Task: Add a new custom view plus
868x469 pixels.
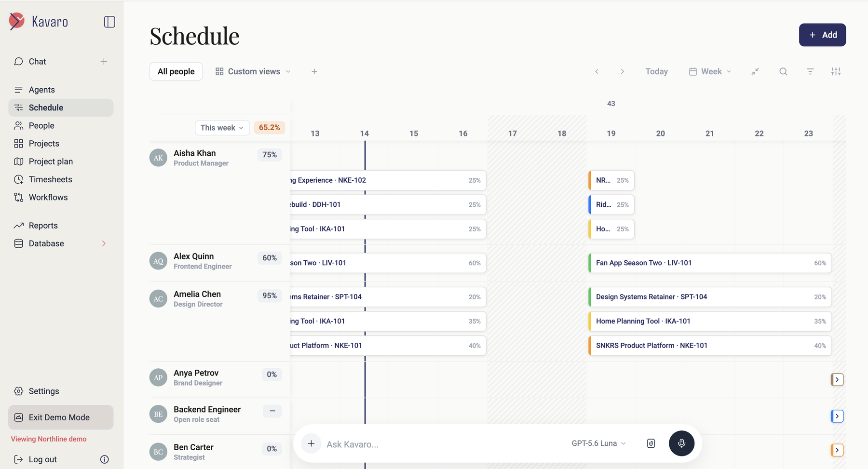Action: (x=314, y=71)
